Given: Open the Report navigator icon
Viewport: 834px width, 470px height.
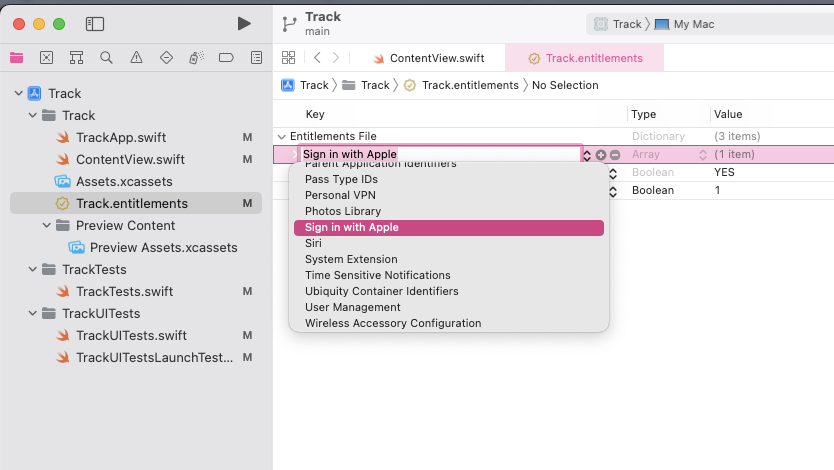Looking at the screenshot, I should click(x=256, y=57).
